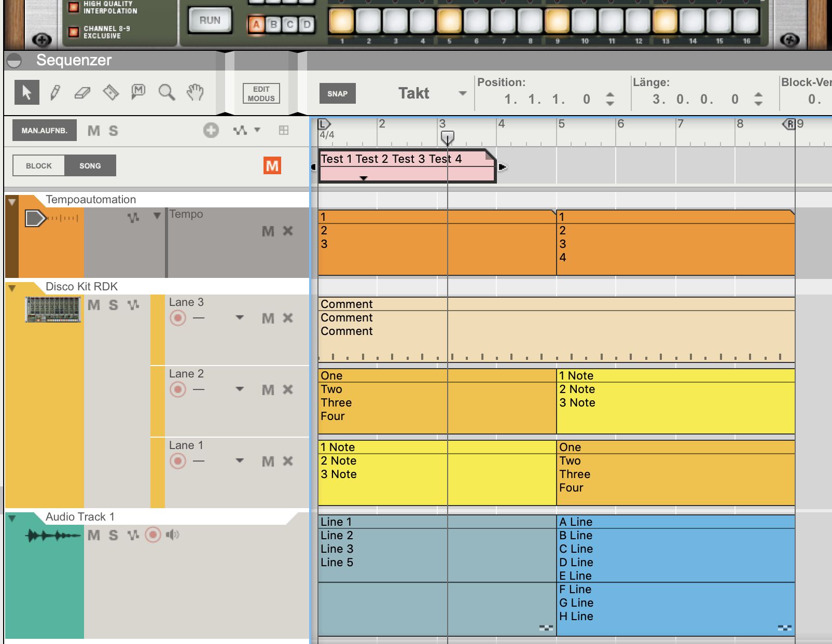Screen dimensions: 832x644
Task: Select the Hand tool
Action: (x=195, y=92)
